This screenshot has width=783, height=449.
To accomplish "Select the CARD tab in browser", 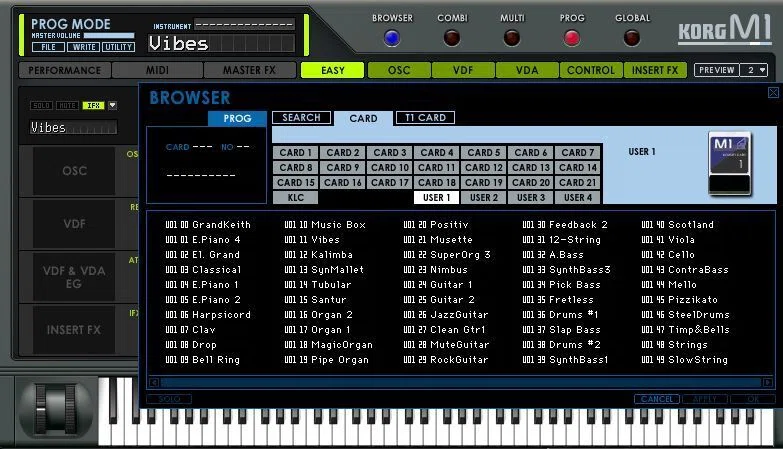I will point(363,118).
